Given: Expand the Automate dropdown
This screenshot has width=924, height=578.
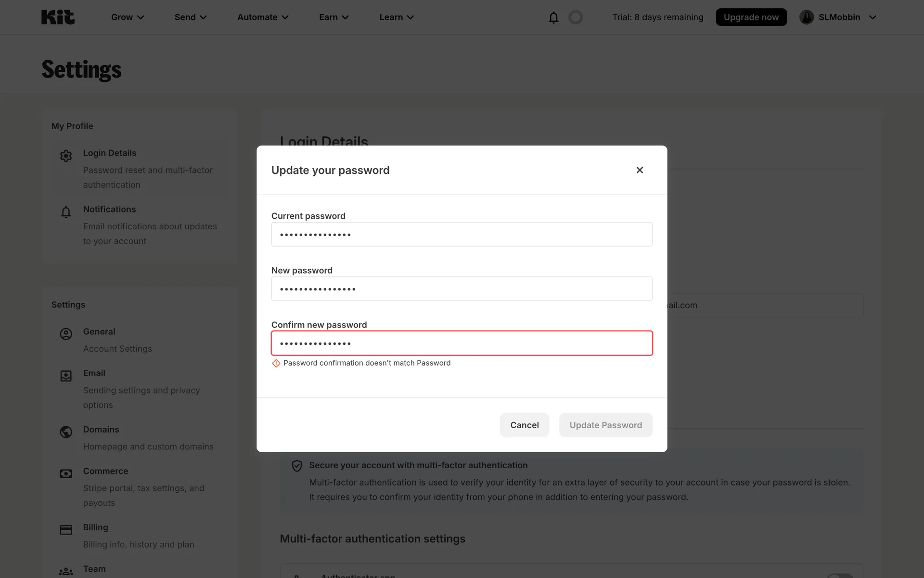Looking at the screenshot, I should pyautogui.click(x=263, y=17).
